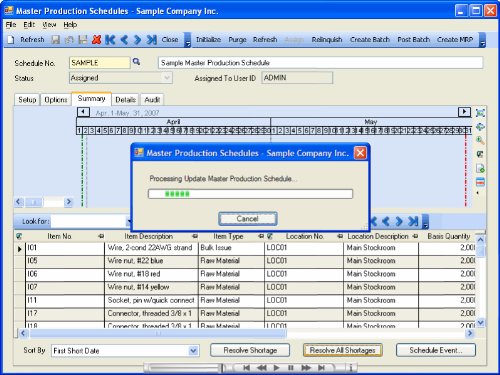Image resolution: width=500 pixels, height=375 pixels.
Task: Open the Edit menu
Action: click(29, 25)
